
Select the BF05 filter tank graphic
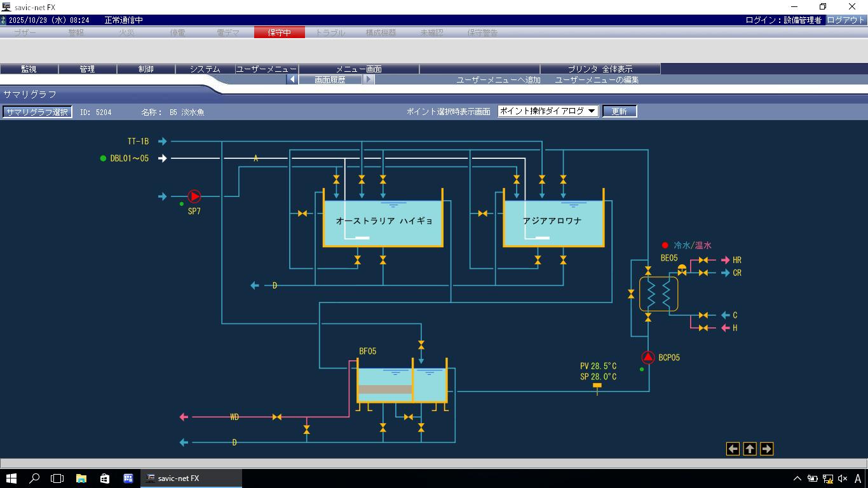pos(402,384)
